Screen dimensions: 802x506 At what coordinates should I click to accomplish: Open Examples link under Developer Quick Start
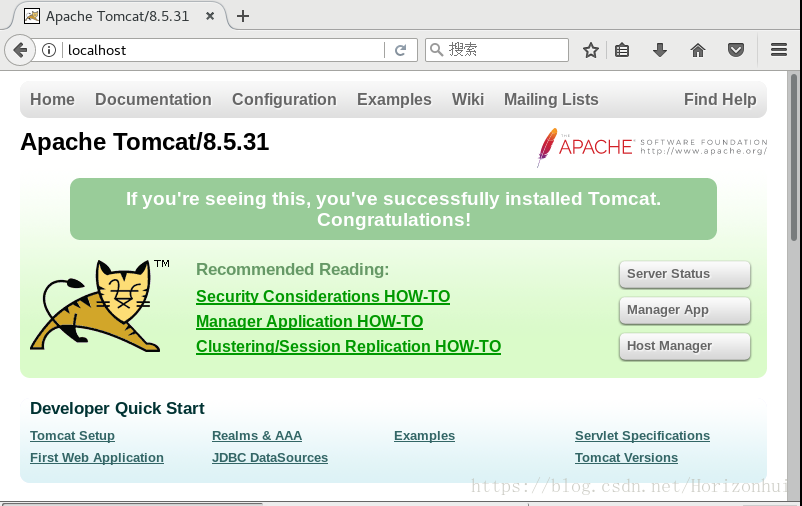(x=424, y=436)
